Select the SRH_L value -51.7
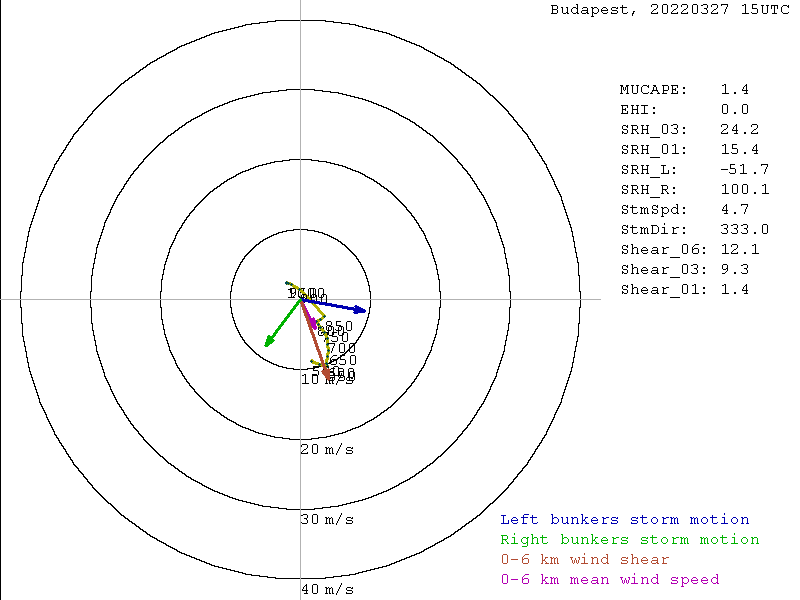 tap(745, 169)
